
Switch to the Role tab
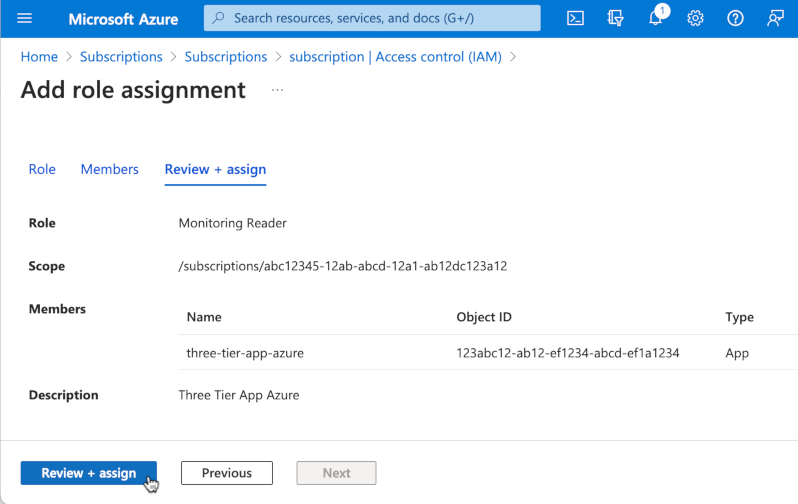point(42,169)
